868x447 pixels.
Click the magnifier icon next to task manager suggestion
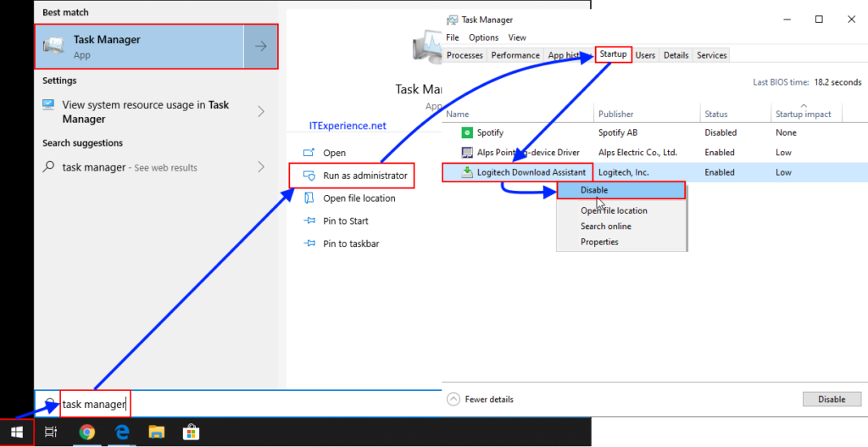pyautogui.click(x=48, y=167)
